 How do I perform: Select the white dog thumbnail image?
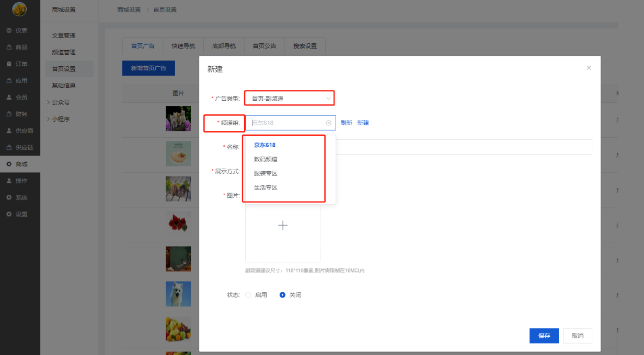point(178,294)
